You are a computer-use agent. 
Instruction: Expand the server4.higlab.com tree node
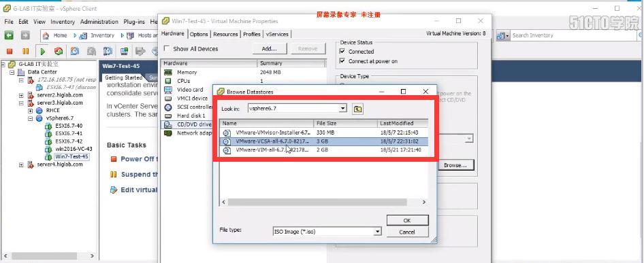pos(21,164)
